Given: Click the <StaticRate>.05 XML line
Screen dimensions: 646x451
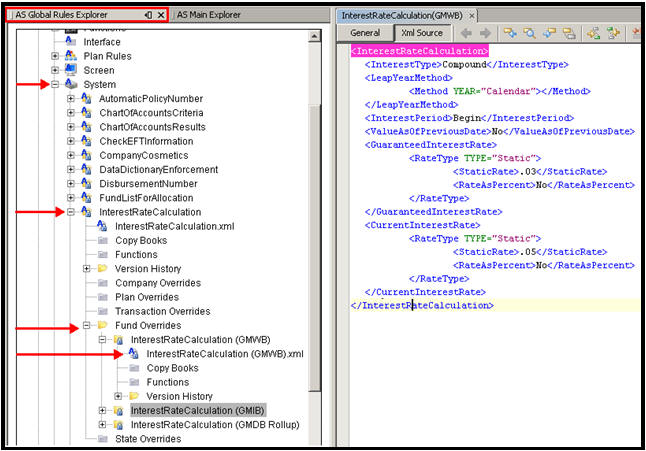Looking at the screenshot, I should click(x=530, y=252).
